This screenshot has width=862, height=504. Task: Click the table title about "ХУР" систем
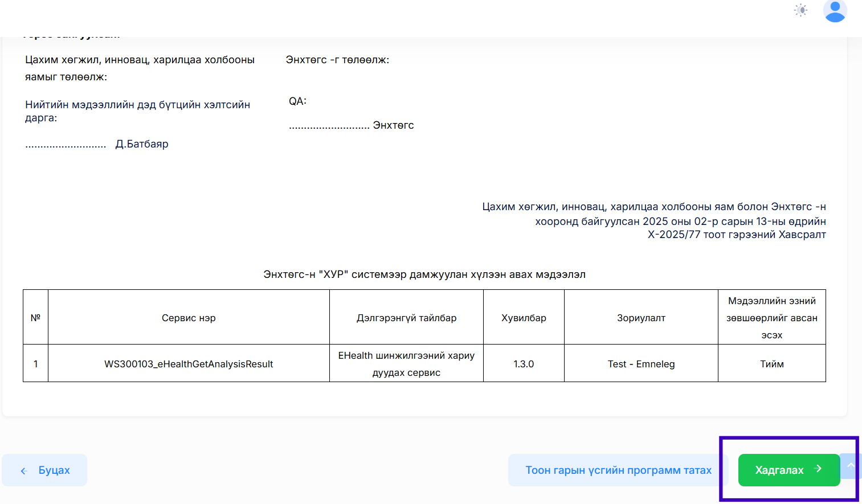[x=424, y=274]
